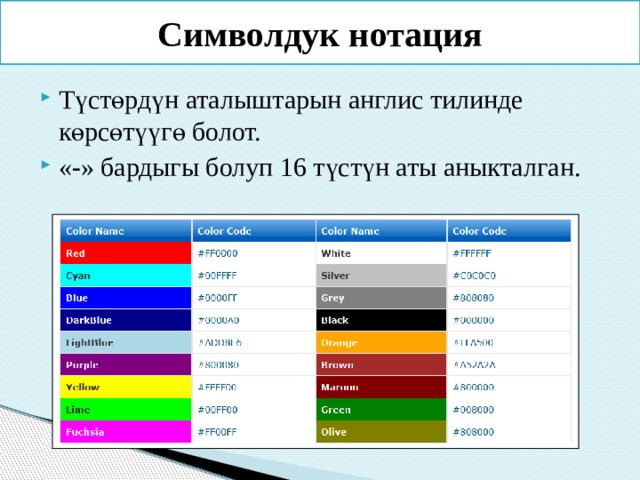Click the code #00FF00 beside Lime

coord(218,410)
